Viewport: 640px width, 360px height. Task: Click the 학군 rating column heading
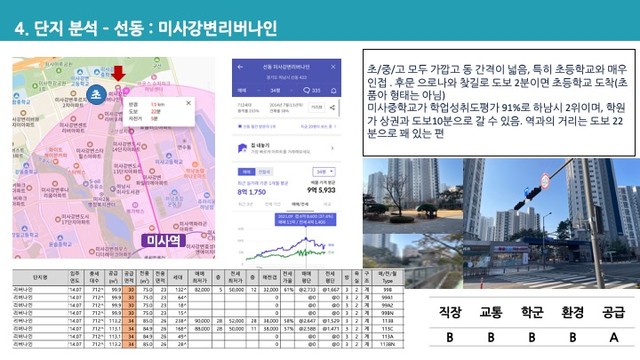pyautogui.click(x=532, y=313)
